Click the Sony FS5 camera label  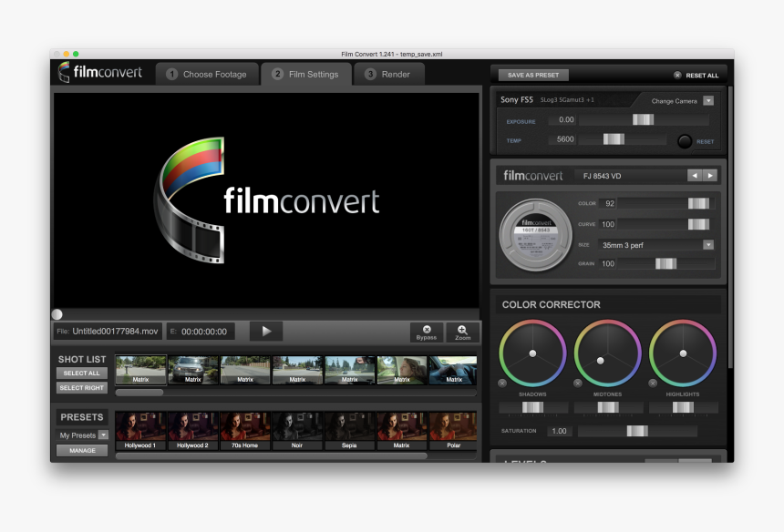point(517,99)
